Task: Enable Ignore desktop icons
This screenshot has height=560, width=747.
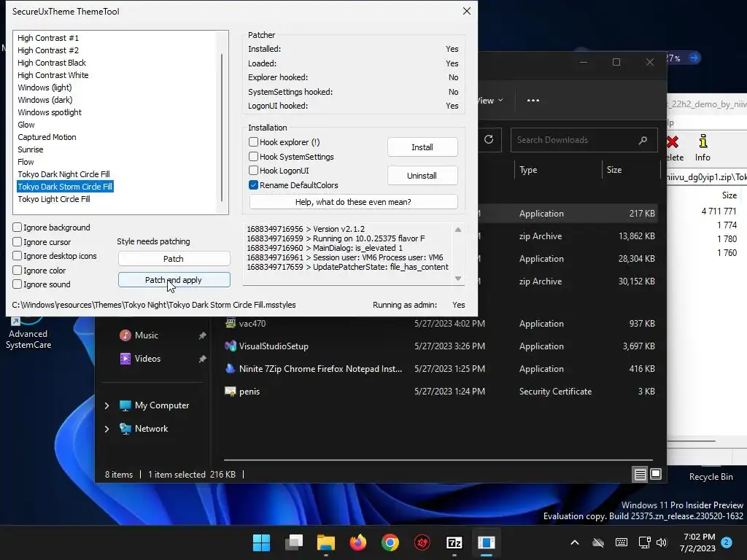Action: 18,256
